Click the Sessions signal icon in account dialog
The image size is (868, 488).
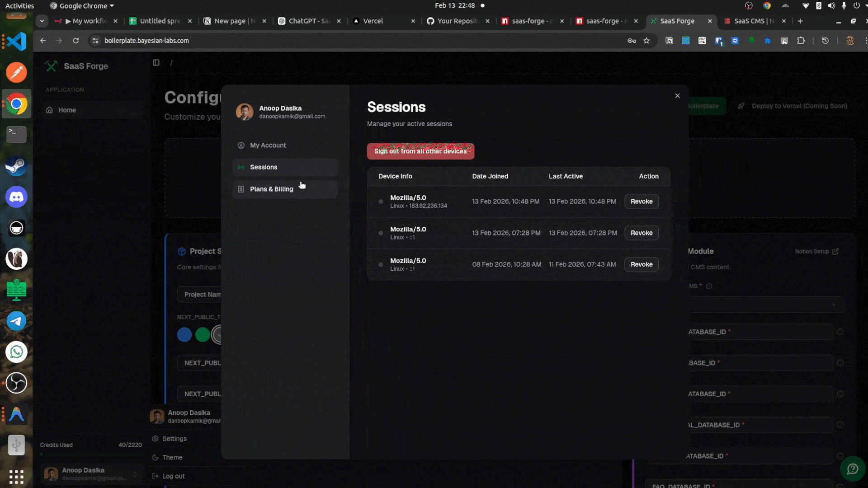pos(241,167)
